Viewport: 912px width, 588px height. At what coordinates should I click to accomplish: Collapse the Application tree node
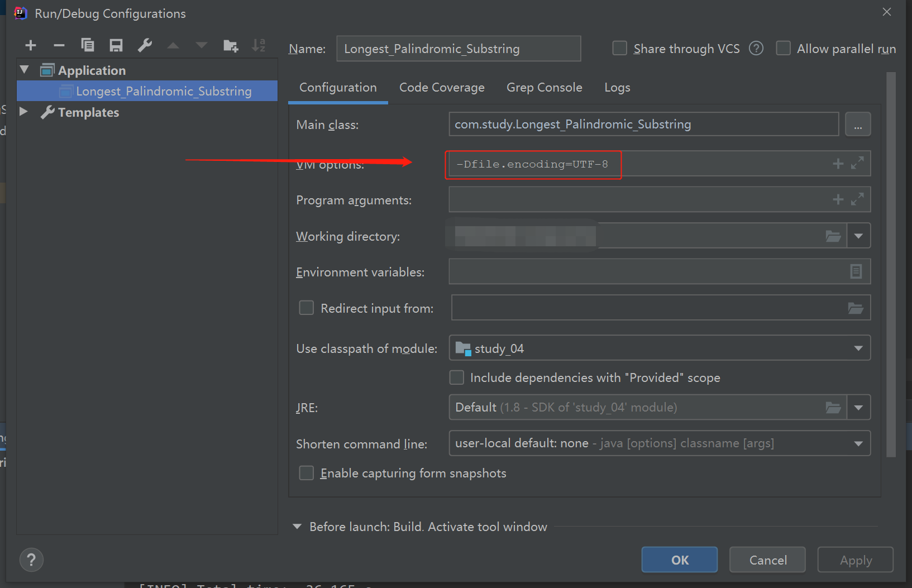(x=24, y=70)
